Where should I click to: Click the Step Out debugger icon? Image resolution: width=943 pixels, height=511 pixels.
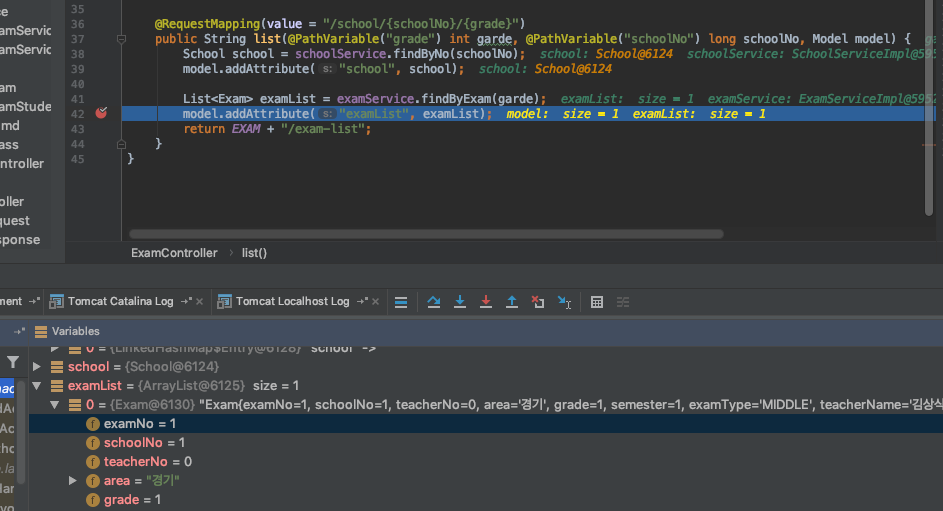pos(512,302)
